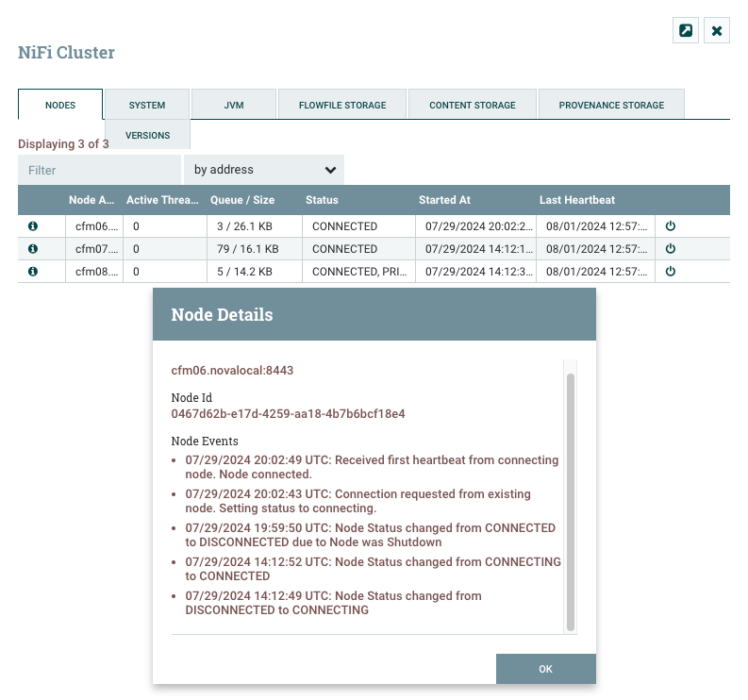Select the '79 / 16.1 KB' queue cell
The width and height of the screenshot is (748, 700).
pos(255,249)
